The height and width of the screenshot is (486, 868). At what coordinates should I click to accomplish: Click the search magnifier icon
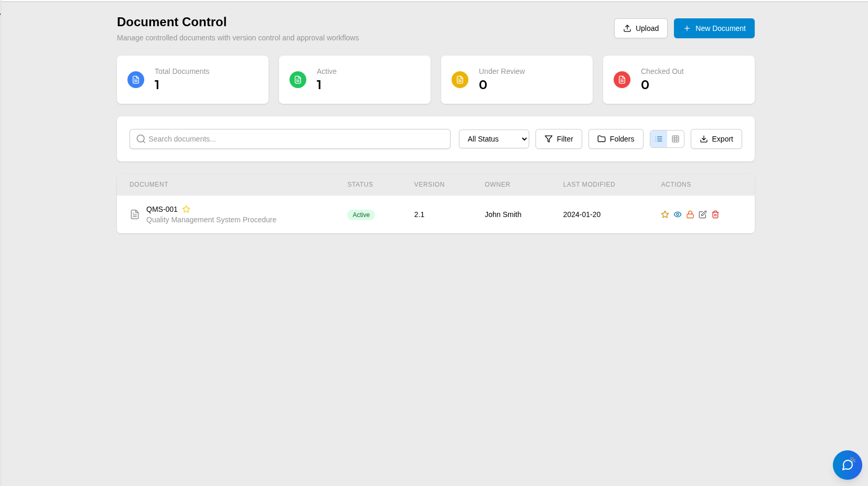pyautogui.click(x=141, y=139)
